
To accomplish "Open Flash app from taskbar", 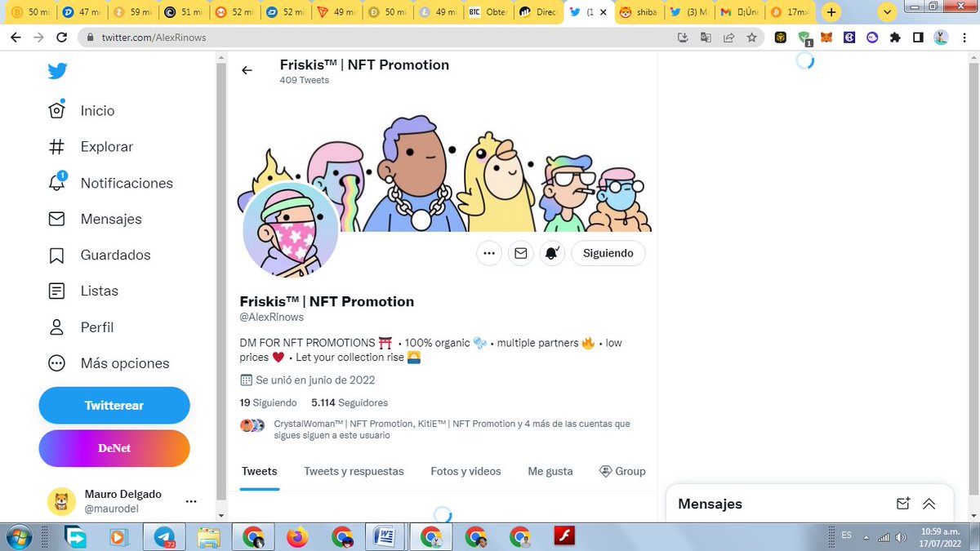I will tap(564, 537).
